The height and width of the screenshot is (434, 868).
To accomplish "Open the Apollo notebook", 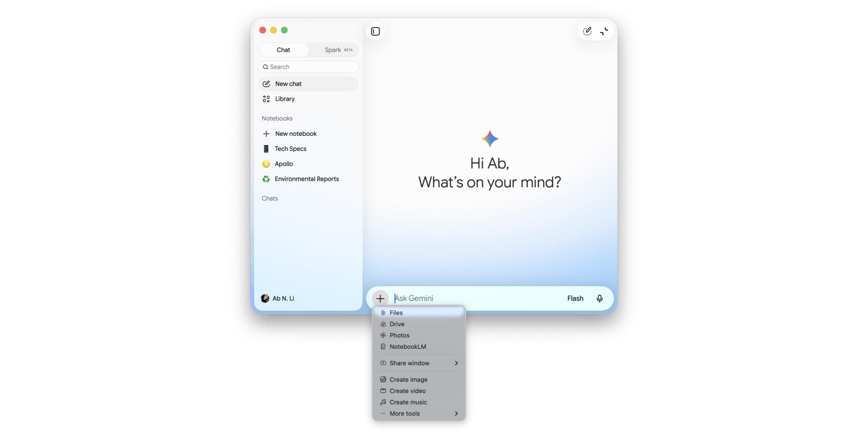I will [308, 164].
